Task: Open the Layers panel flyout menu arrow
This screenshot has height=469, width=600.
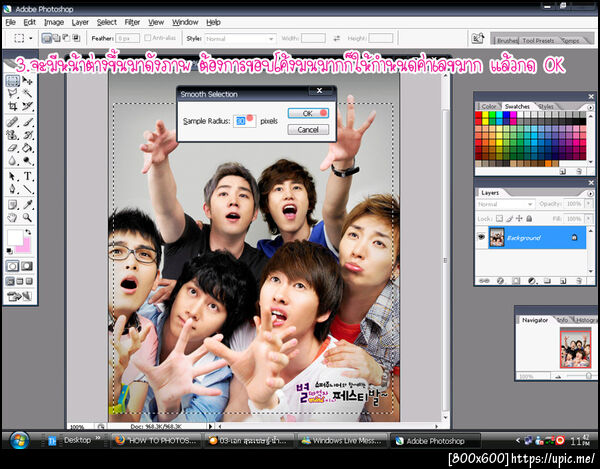Action: click(590, 194)
